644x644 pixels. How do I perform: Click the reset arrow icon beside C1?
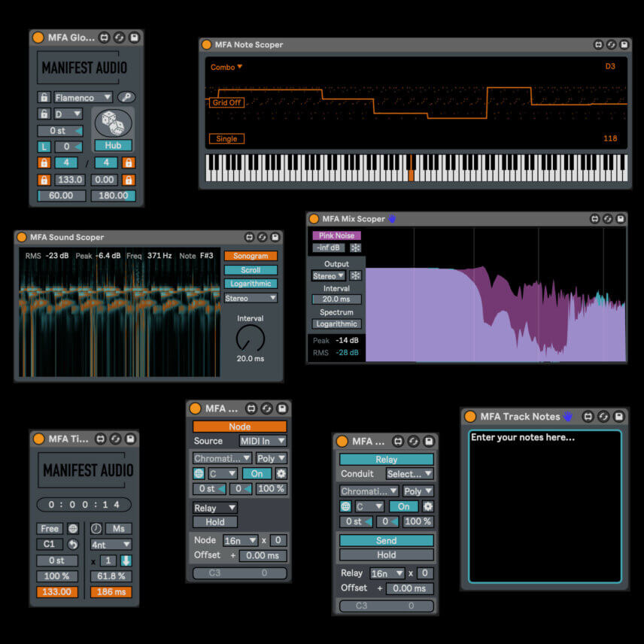coord(73,544)
